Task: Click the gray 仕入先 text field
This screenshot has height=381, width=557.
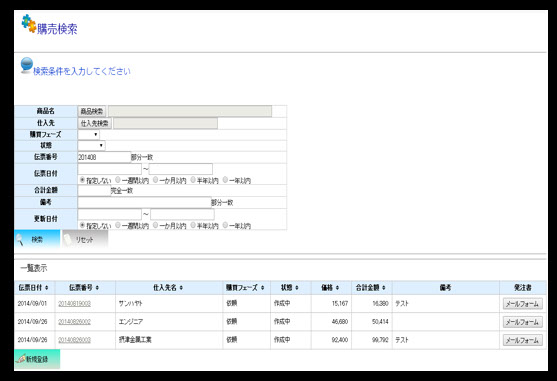Action: click(x=166, y=124)
